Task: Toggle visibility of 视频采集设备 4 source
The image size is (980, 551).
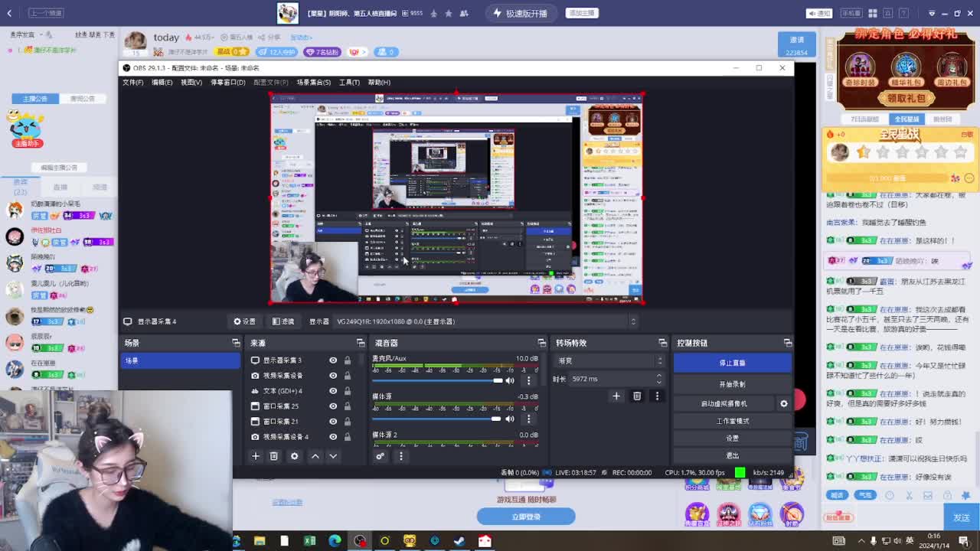Action: click(x=333, y=437)
